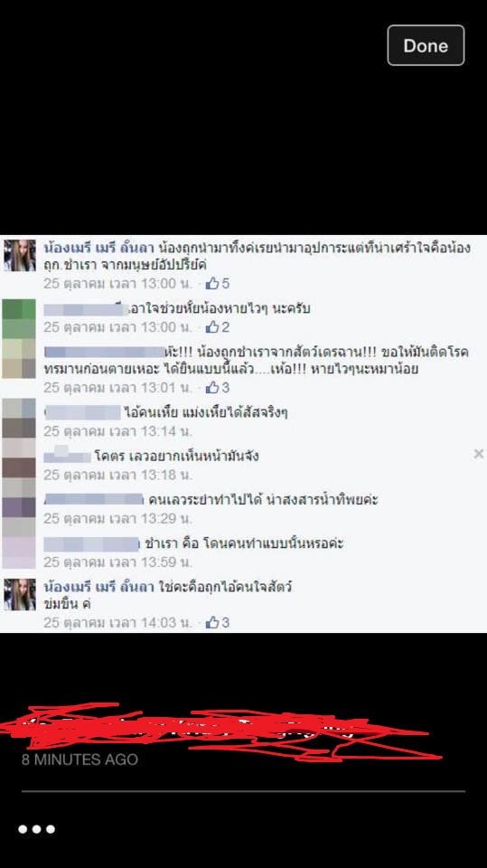487x868 pixels.
Task: Click the X beside the 13:18 comment
Action: pyautogui.click(x=479, y=454)
